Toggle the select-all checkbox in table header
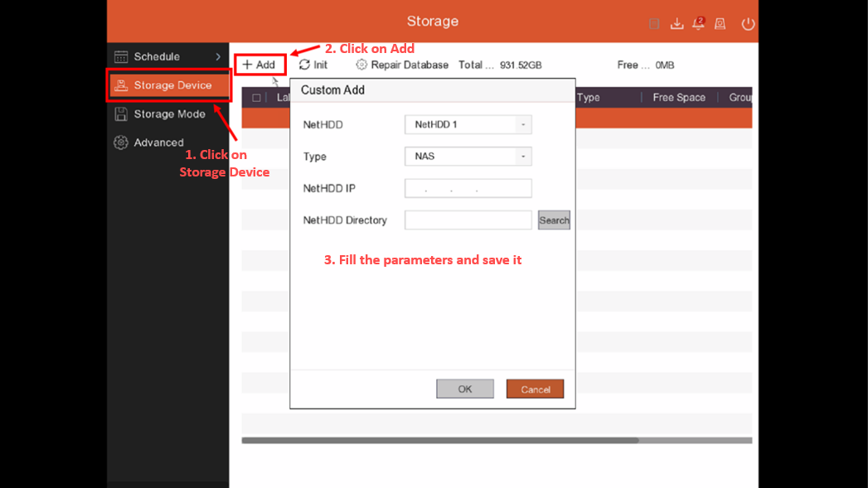The image size is (868, 488). click(x=256, y=98)
